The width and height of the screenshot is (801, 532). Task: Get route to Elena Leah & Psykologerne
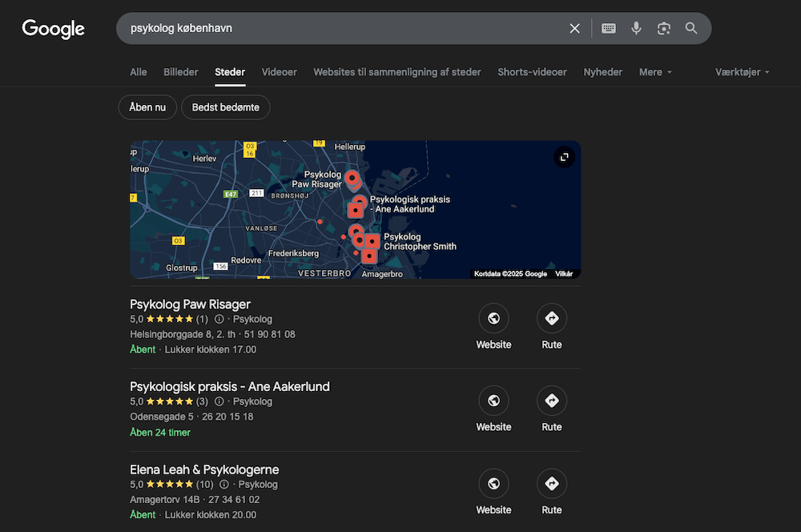(552, 492)
